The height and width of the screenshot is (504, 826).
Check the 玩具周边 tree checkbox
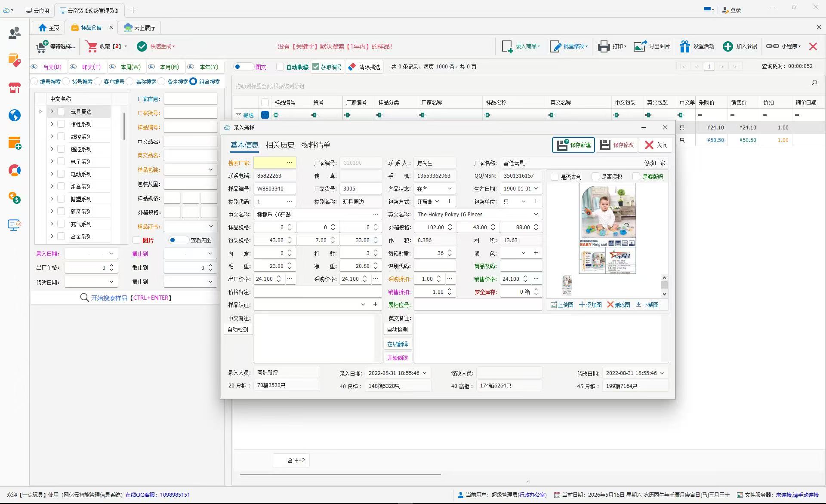(61, 112)
